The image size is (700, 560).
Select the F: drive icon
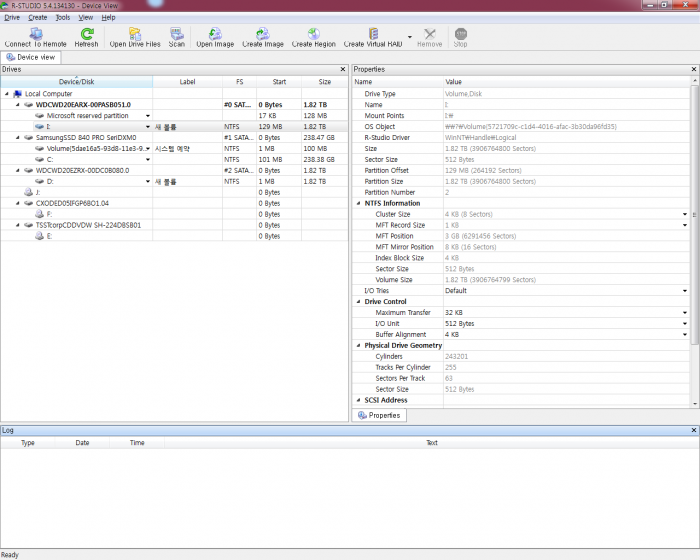[x=39, y=214]
